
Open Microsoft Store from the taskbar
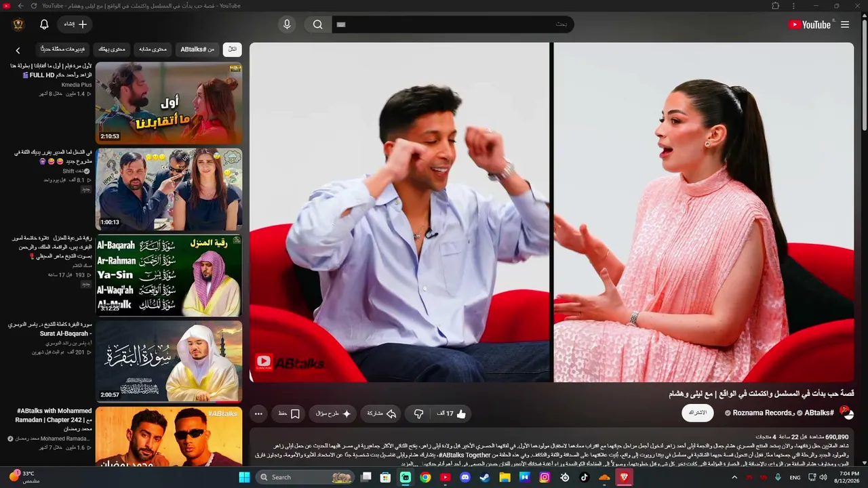[x=386, y=477]
